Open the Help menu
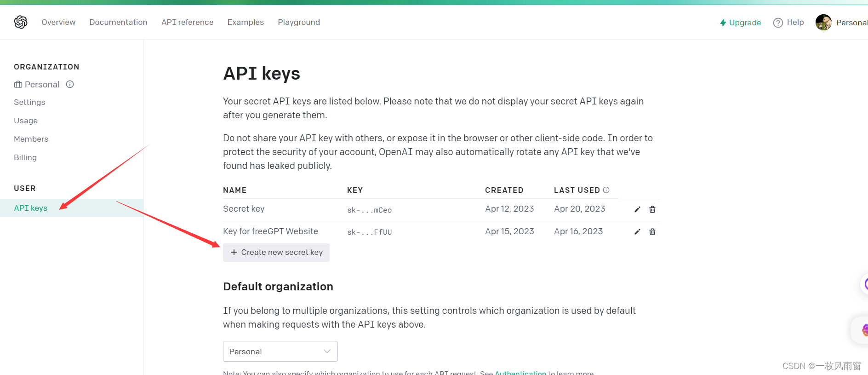 788,23
